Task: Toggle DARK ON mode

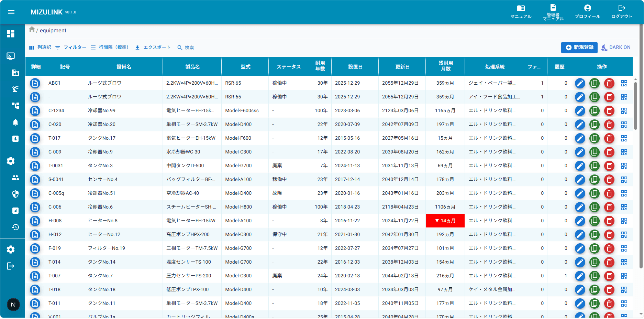Action: point(616,47)
